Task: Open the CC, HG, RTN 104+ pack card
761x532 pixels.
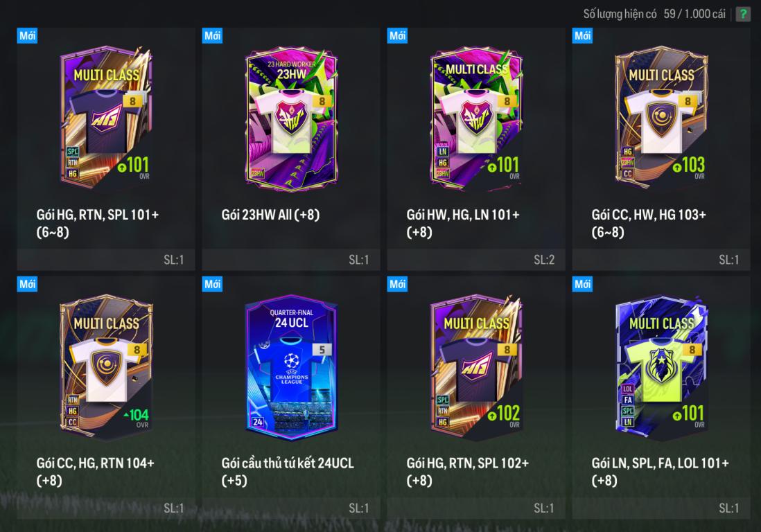Action: (106, 366)
